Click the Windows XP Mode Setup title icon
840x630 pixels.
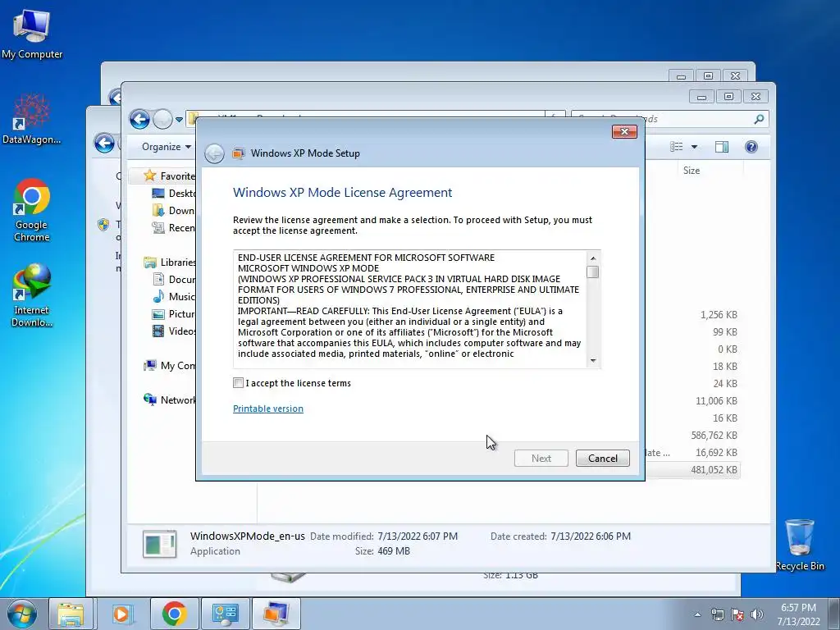238,153
